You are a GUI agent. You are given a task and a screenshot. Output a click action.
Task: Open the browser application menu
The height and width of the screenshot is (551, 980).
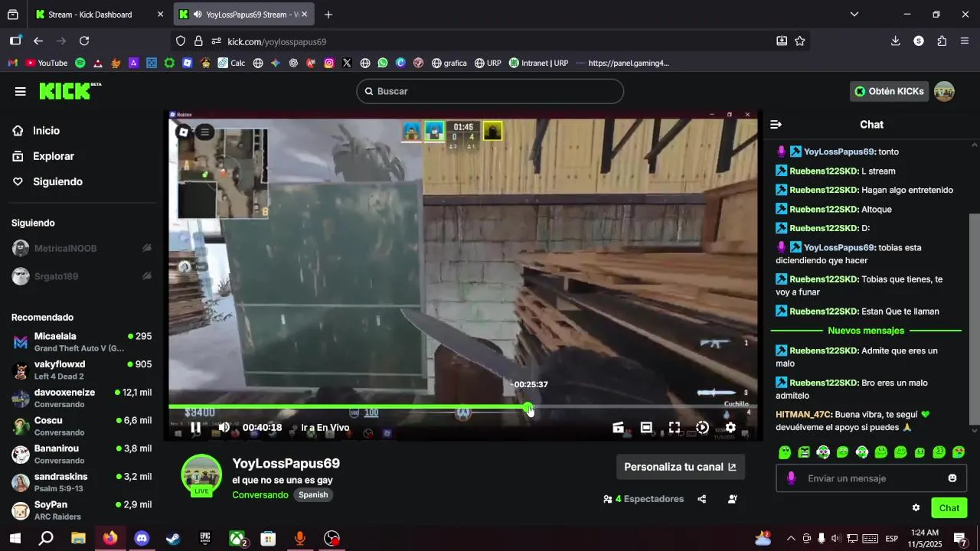pos(965,41)
